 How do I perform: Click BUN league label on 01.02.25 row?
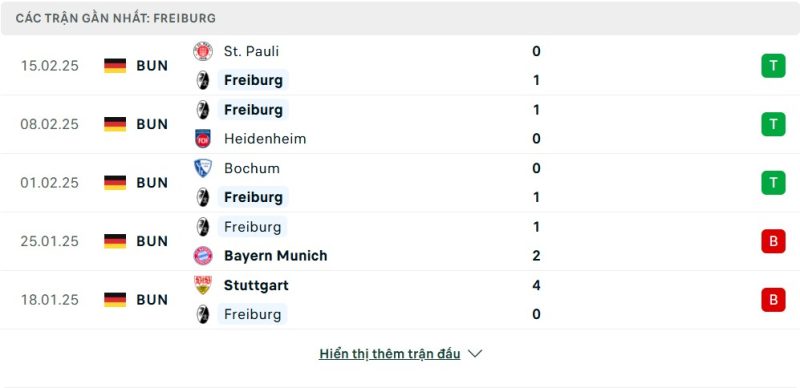(152, 183)
